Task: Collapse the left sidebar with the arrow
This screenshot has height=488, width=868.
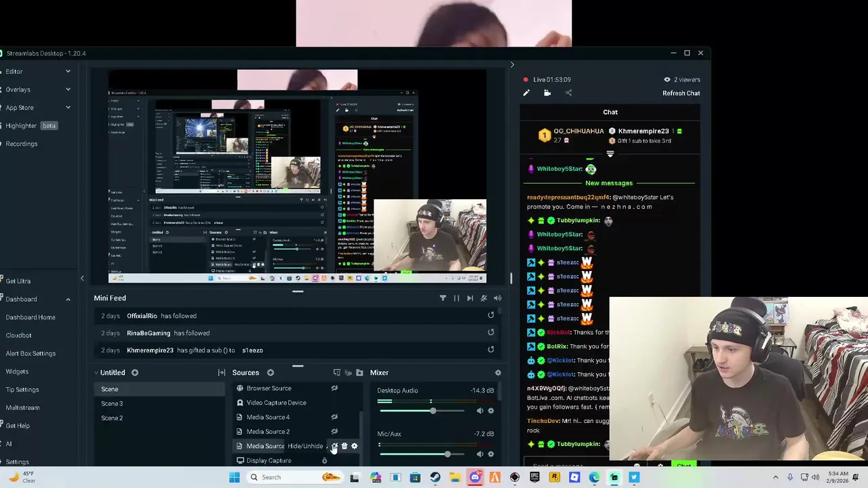Action: 82,279
